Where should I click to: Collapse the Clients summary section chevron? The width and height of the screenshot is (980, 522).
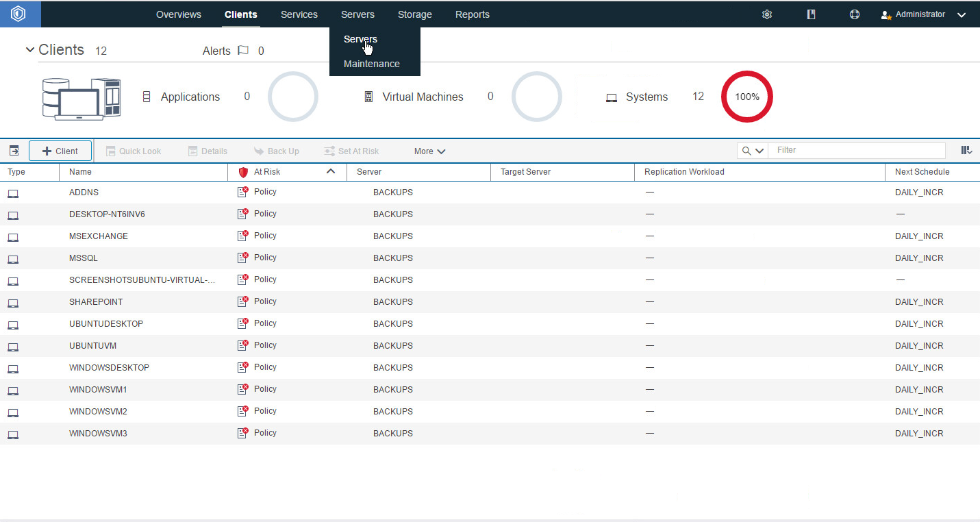29,50
